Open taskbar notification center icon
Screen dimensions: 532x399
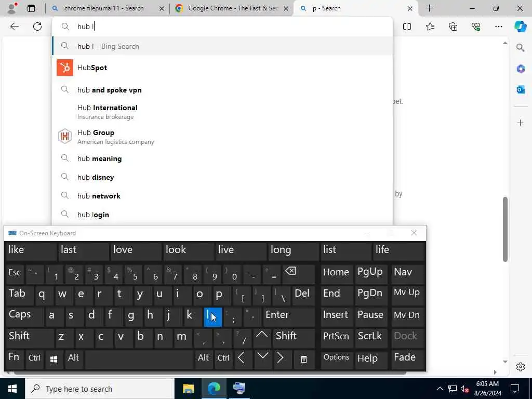(515, 389)
